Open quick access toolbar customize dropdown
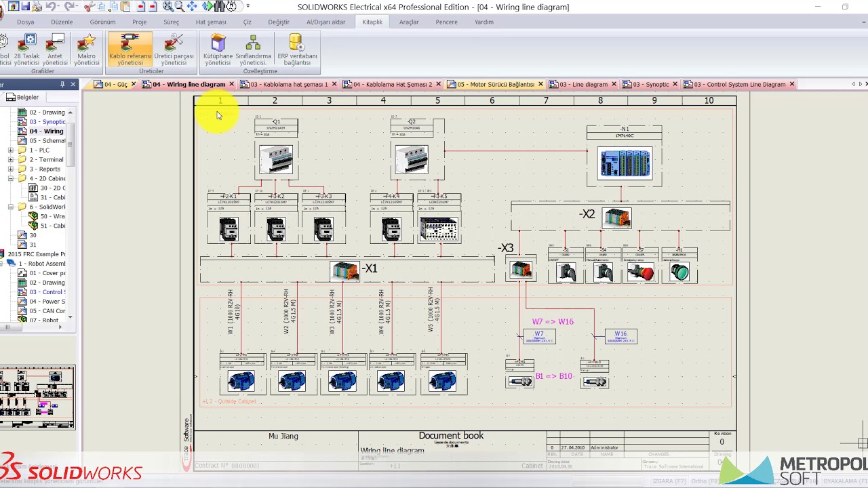Image resolution: width=868 pixels, height=488 pixels. tap(248, 7)
